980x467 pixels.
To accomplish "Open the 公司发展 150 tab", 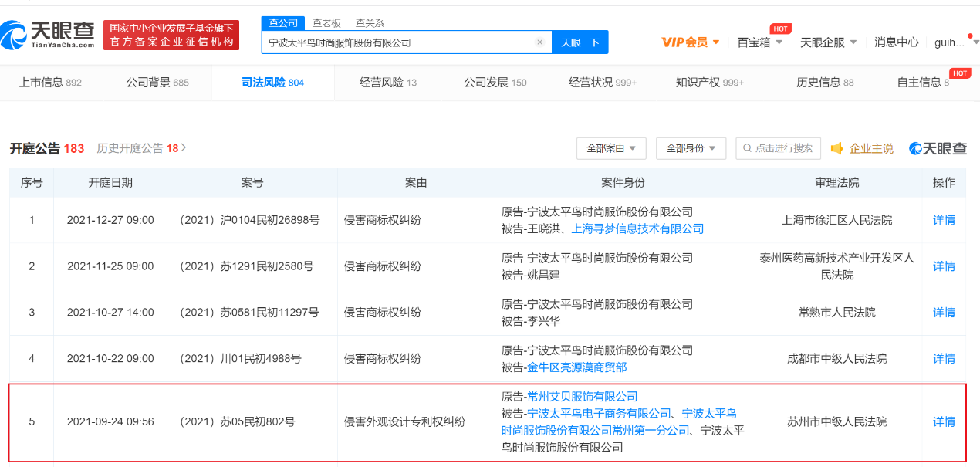I will point(495,83).
